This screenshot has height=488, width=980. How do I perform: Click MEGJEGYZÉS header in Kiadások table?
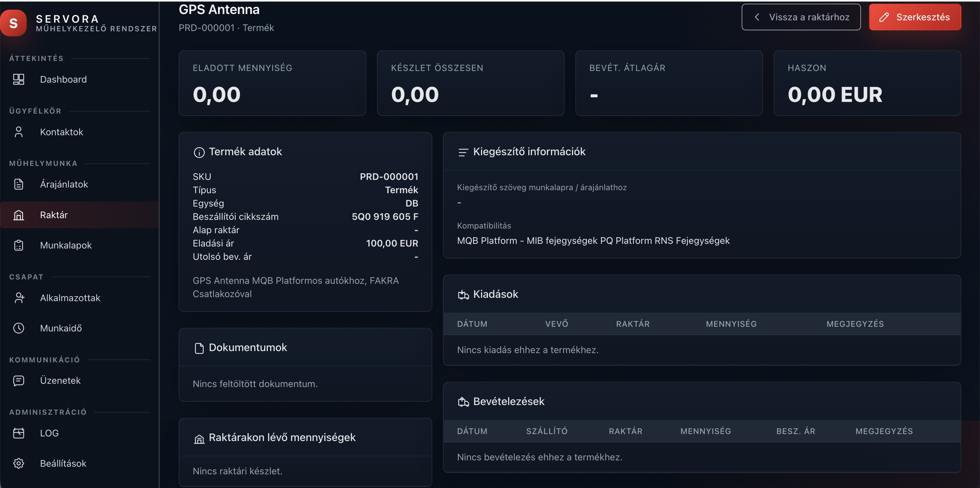pyautogui.click(x=855, y=324)
